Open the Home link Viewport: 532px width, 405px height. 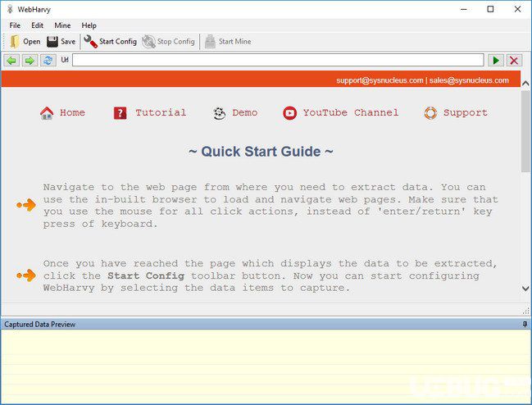pos(72,112)
